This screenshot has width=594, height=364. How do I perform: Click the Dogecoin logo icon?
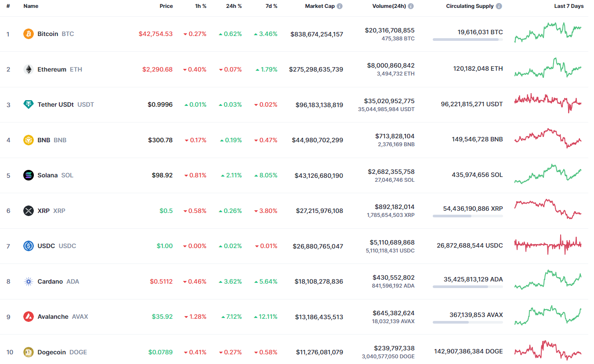click(29, 352)
